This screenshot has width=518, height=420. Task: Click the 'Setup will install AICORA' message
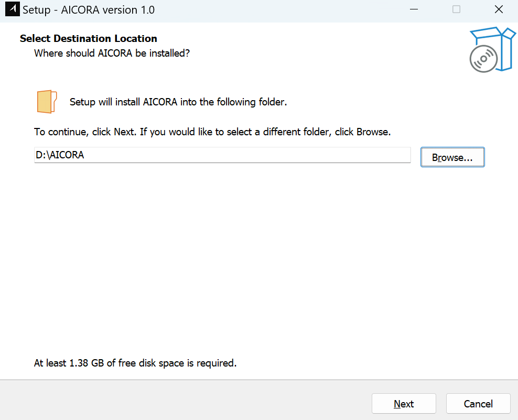tap(178, 102)
